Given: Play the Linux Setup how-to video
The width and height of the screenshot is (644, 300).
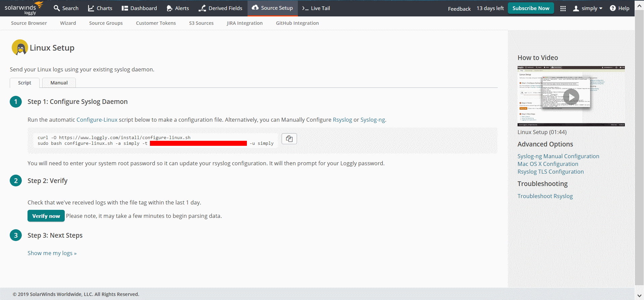Looking at the screenshot, I should click(571, 97).
